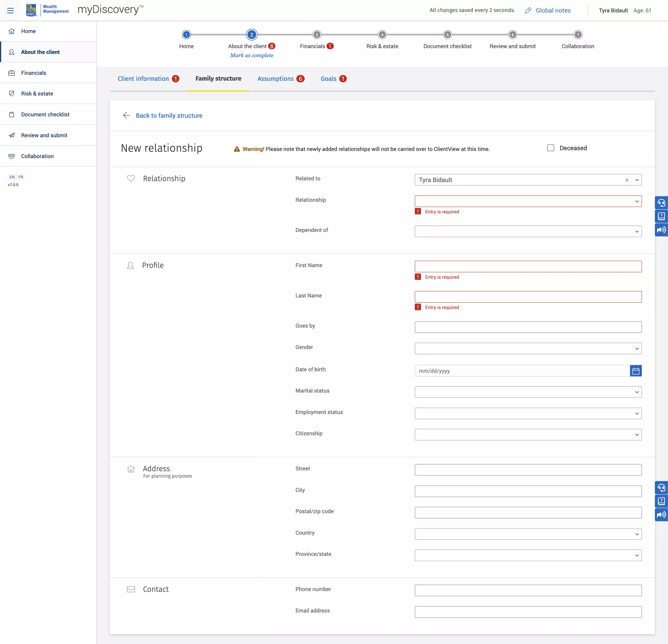Click step 4 circle in progress tracker
668x644 pixels.
[382, 35]
